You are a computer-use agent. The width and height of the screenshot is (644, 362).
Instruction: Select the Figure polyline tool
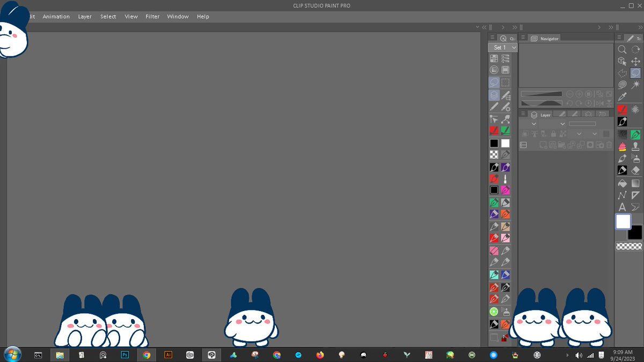(x=622, y=195)
